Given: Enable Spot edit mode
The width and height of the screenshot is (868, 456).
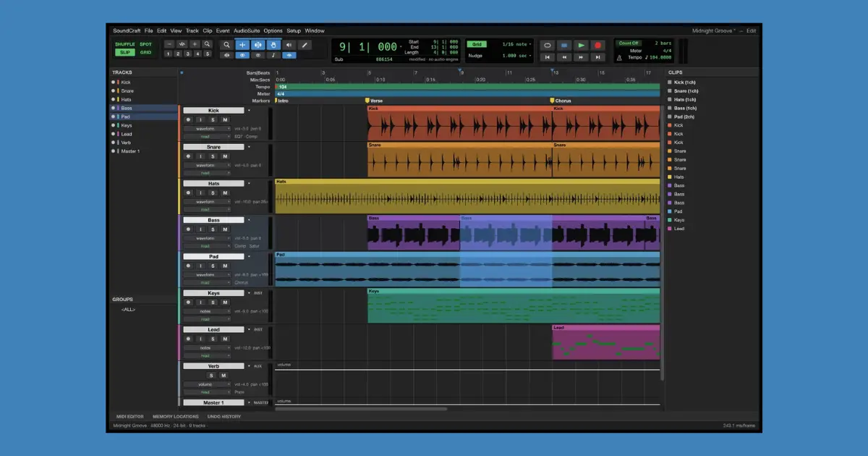Looking at the screenshot, I should [145, 44].
